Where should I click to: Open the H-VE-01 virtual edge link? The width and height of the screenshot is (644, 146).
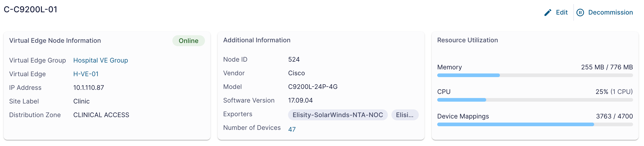click(x=86, y=74)
